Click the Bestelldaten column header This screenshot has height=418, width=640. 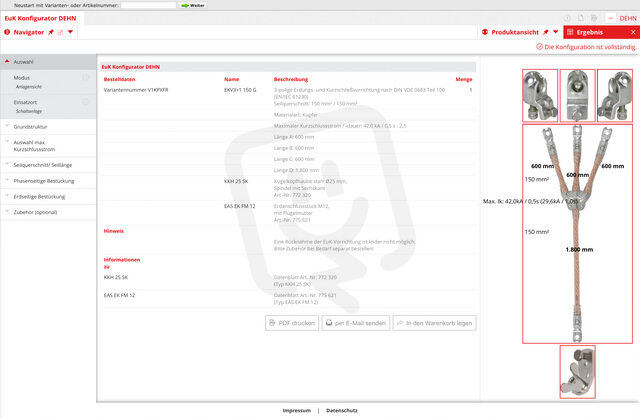point(119,79)
